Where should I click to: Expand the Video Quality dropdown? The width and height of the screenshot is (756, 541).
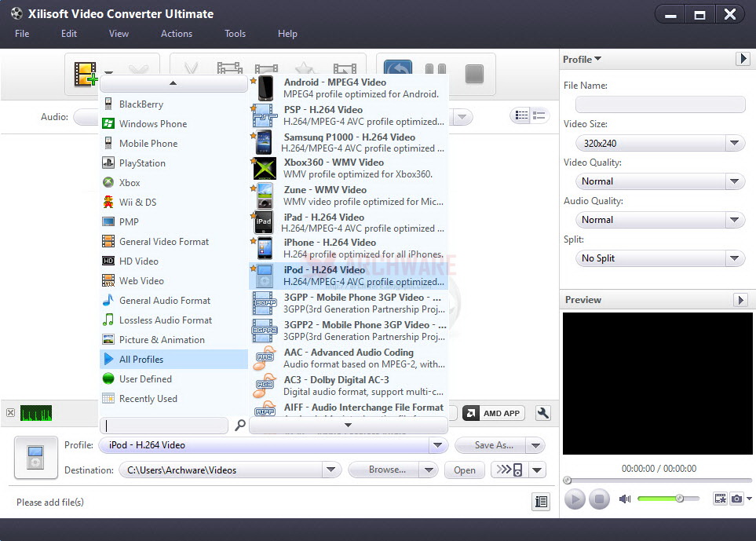734,181
